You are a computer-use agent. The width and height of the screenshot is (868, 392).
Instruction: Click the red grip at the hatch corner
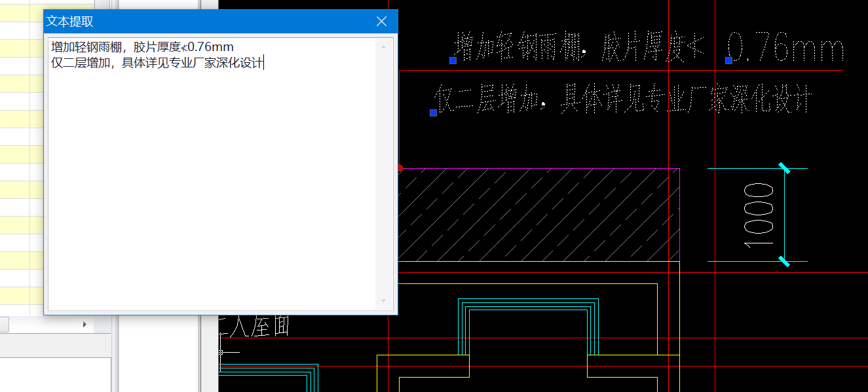pos(400,168)
